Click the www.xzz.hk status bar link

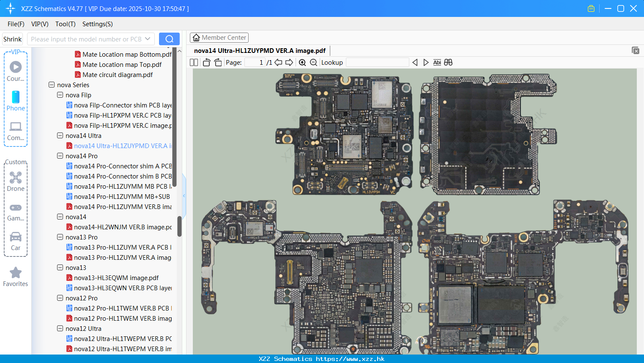350,359
